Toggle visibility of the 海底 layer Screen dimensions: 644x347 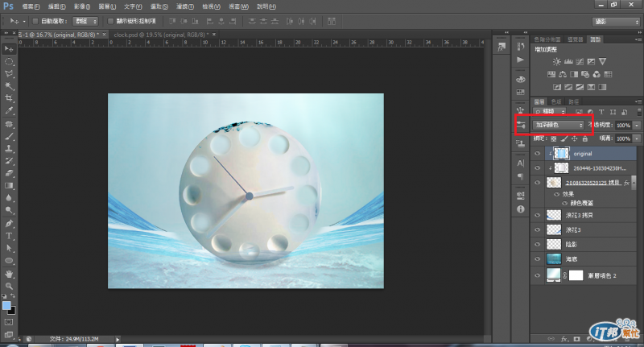tap(538, 258)
